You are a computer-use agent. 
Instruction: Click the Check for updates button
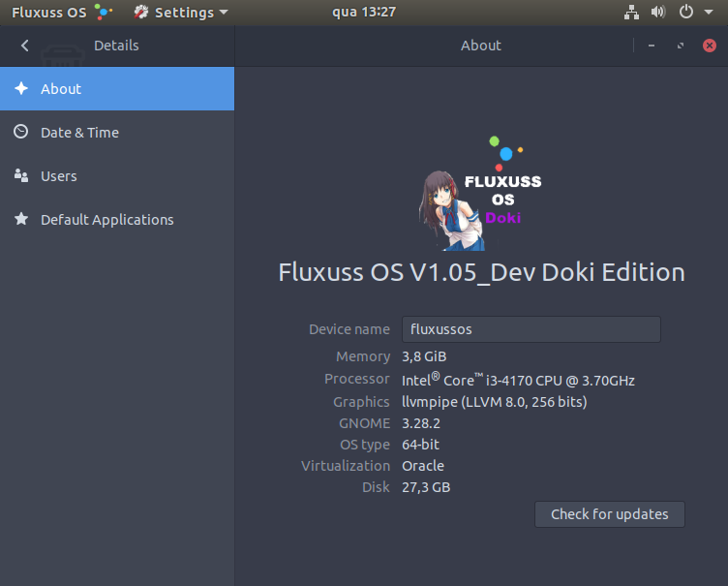(x=610, y=514)
